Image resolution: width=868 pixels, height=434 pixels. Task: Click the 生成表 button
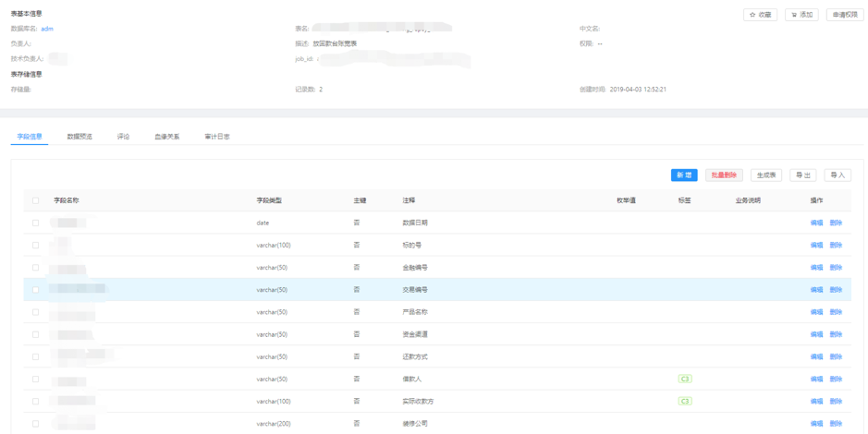click(765, 175)
